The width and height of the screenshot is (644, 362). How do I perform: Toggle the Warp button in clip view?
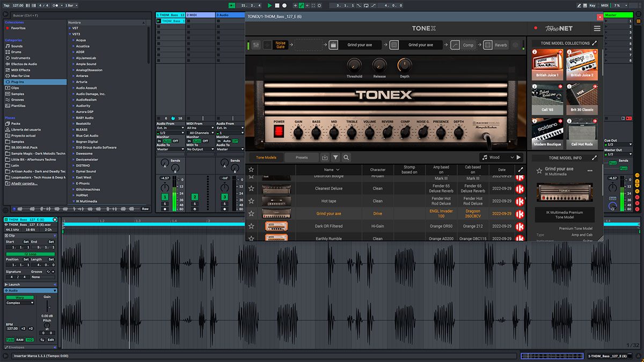20,297
